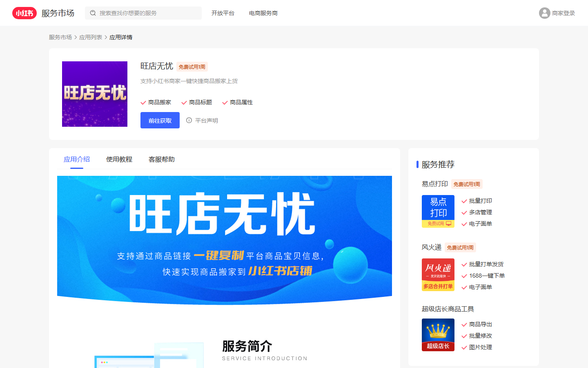Click the 批量打单发货 feature text
The height and width of the screenshot is (368, 588).
pyautogui.click(x=486, y=264)
